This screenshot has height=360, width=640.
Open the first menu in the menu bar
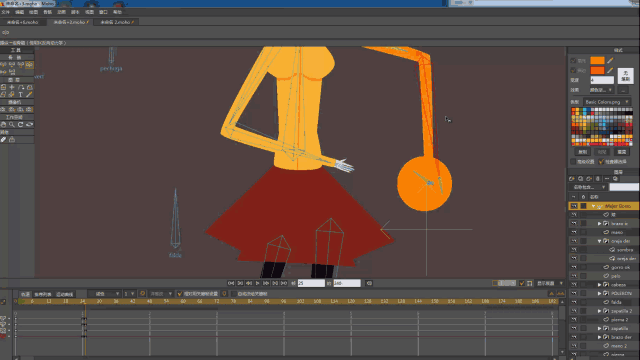pos(5,12)
